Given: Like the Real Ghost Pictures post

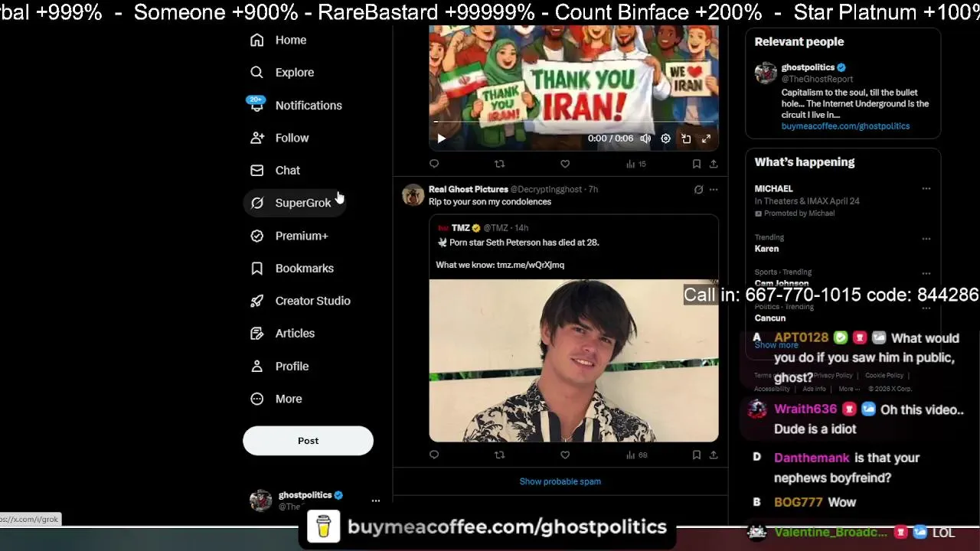Looking at the screenshot, I should tap(565, 455).
